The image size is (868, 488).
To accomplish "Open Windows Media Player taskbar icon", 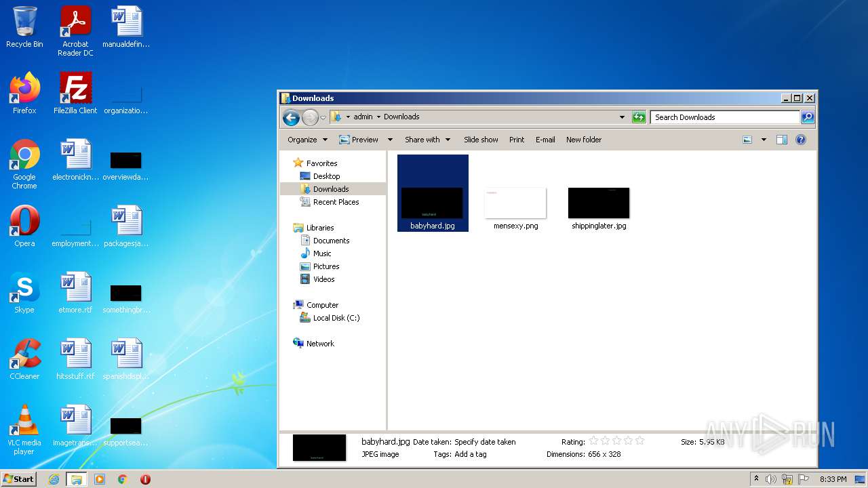I will tap(100, 479).
